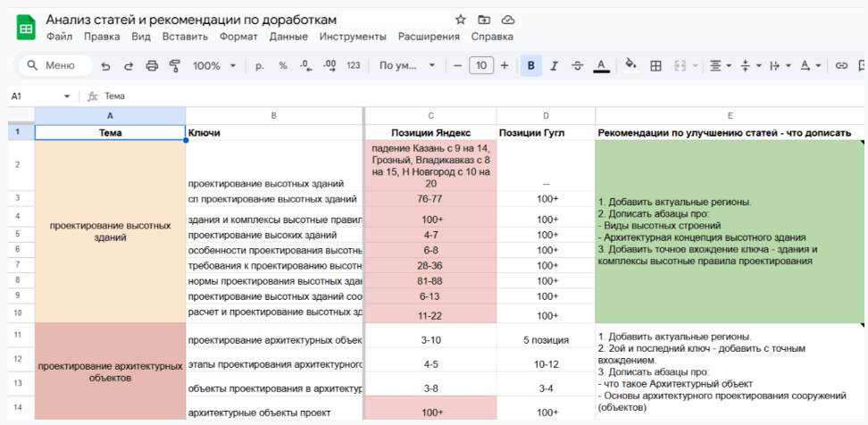
Task: Open the Расширения menu
Action: (429, 37)
